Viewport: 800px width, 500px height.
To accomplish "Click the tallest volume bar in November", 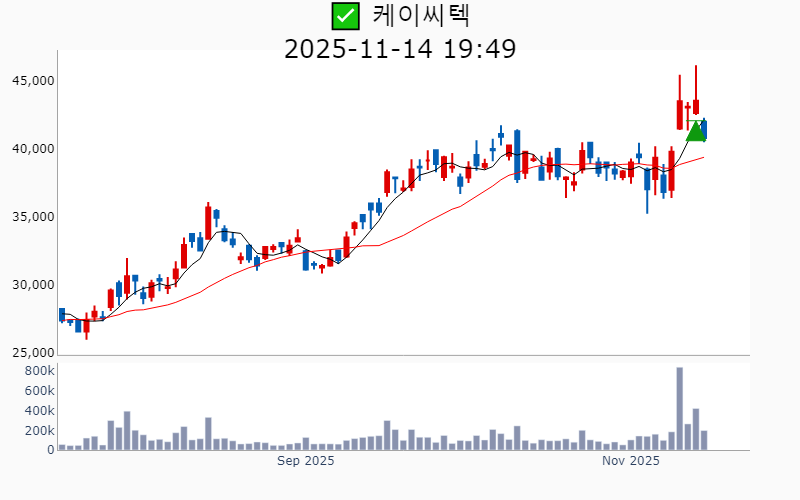I will click(679, 409).
